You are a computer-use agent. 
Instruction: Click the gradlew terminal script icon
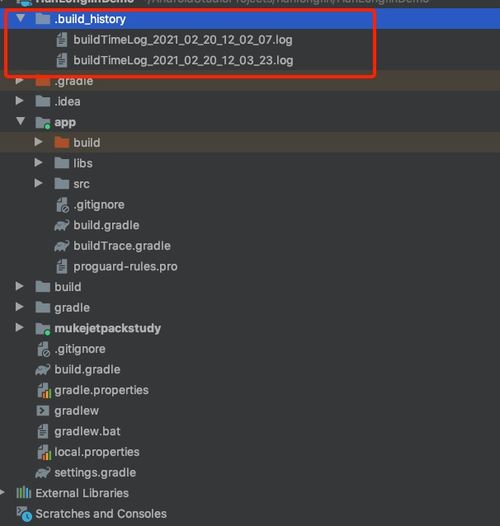click(43, 411)
